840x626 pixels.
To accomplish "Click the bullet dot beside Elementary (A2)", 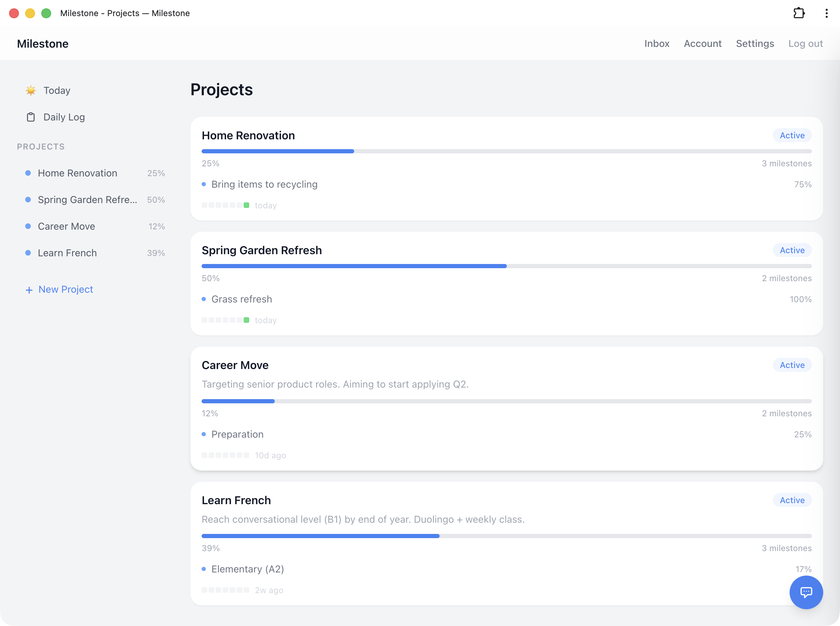I will click(204, 569).
